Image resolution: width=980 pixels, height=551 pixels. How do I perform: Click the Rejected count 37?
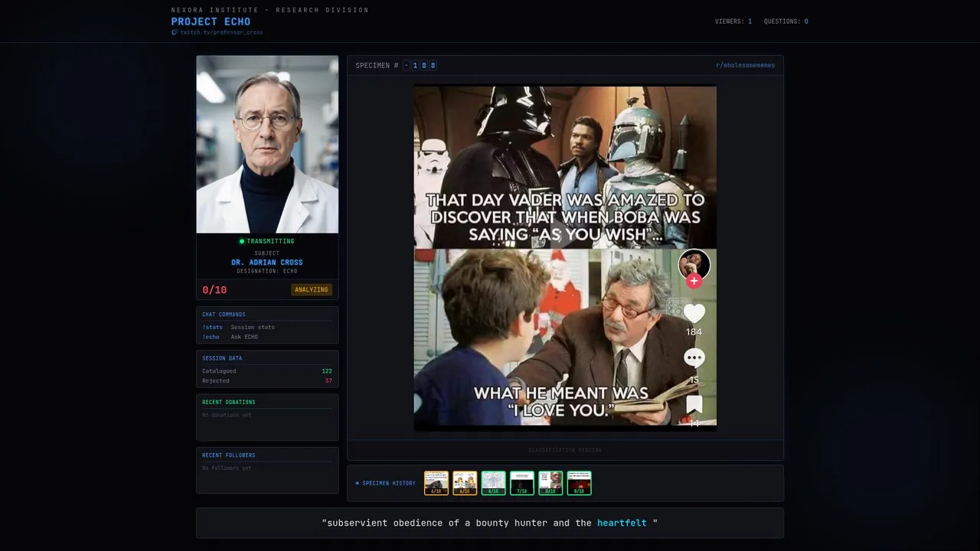[328, 381]
